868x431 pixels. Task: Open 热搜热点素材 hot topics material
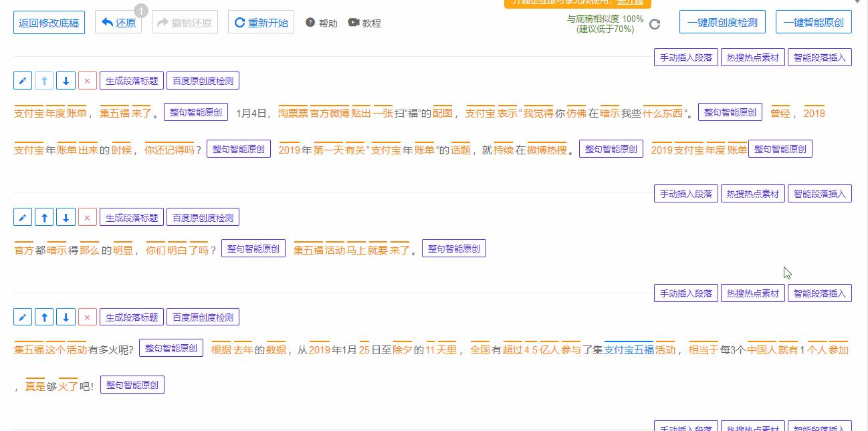753,57
